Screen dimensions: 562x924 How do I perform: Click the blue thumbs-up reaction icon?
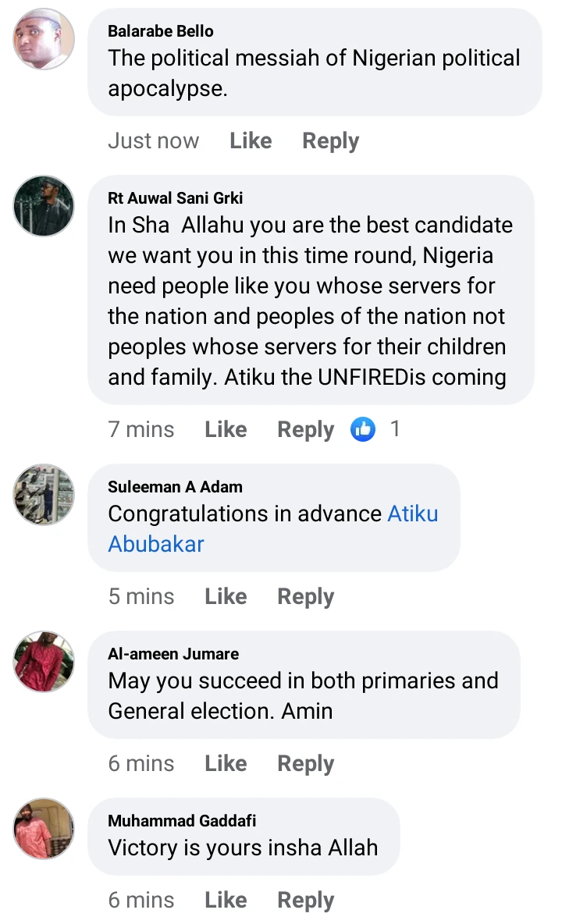tap(363, 428)
